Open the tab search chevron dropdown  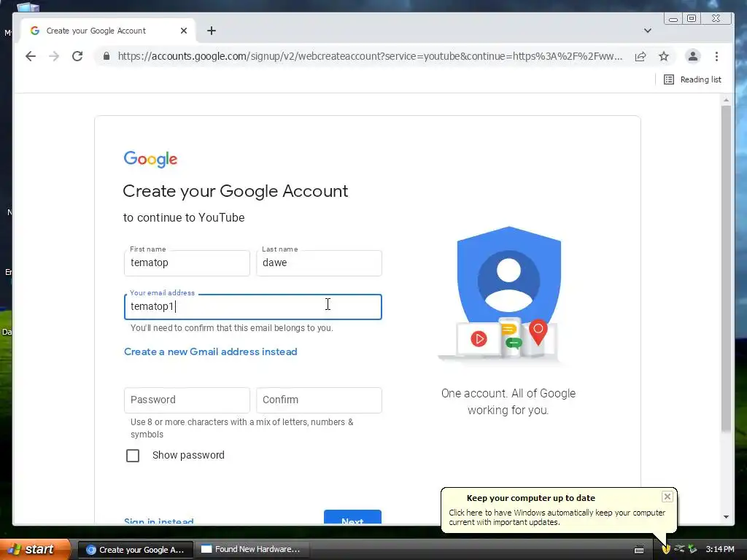point(648,31)
